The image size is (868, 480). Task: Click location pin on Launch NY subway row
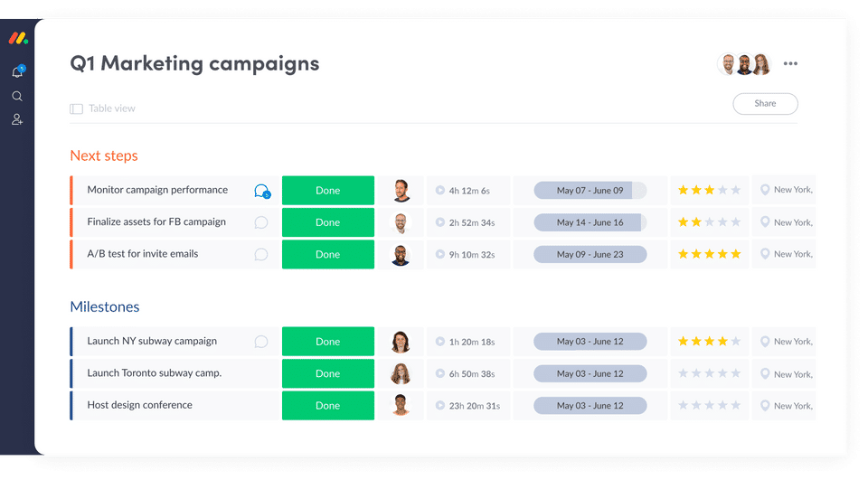pos(765,342)
